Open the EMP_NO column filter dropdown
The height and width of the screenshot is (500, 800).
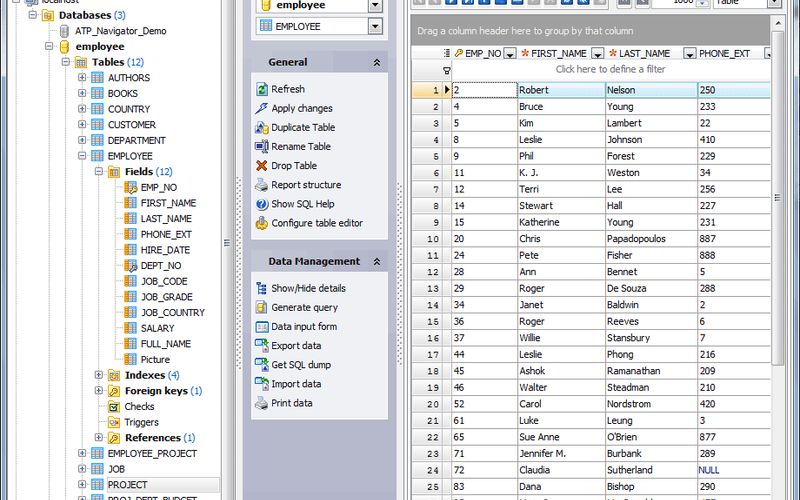509,54
